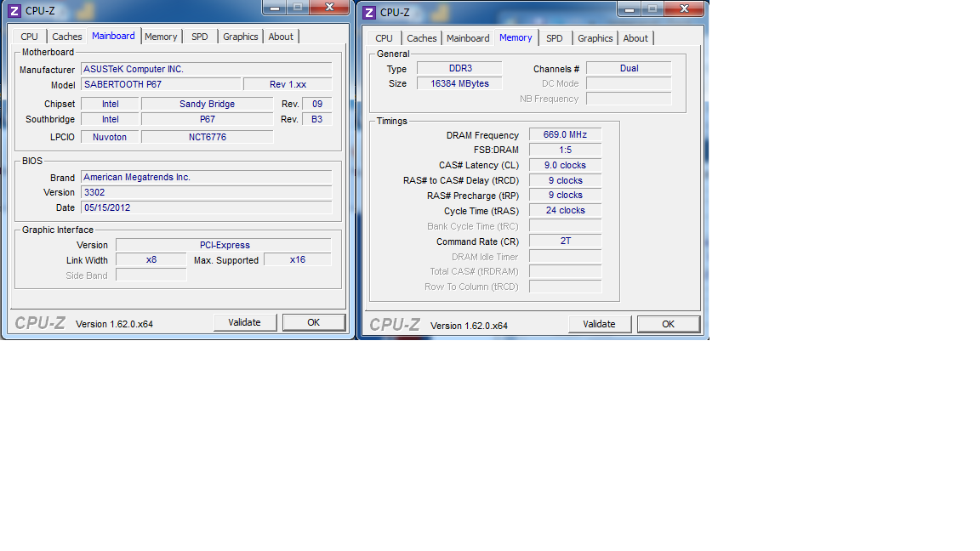Click CPU-Z logo icon in right window title bar
Screen dimensions: 980x551
point(369,13)
